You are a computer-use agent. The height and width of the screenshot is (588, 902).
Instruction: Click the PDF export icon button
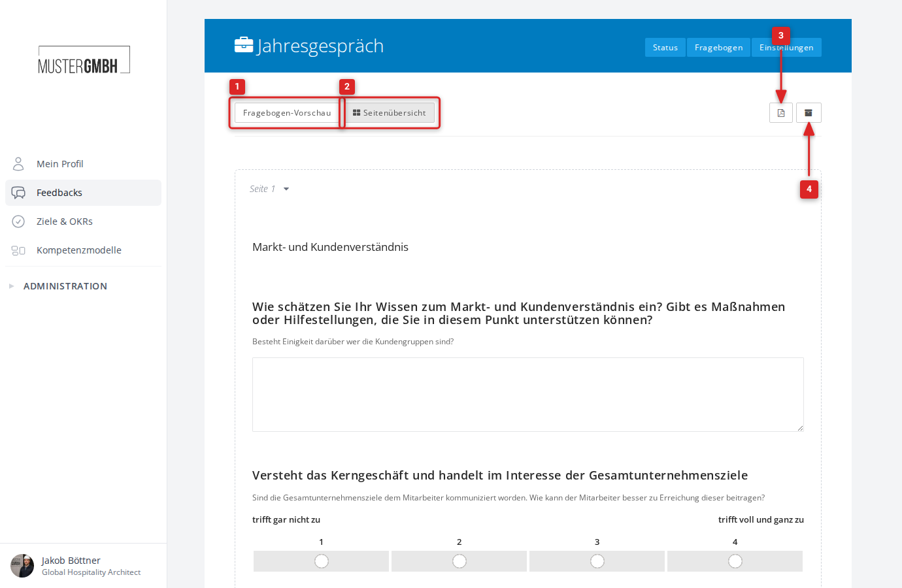tap(781, 113)
